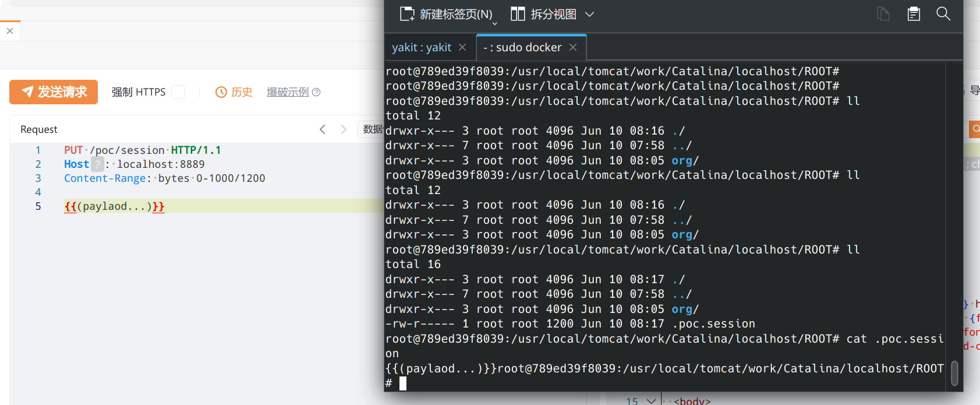The width and height of the screenshot is (980, 405).
Task: Click the .poc.session file name in terminal
Action: 713,324
